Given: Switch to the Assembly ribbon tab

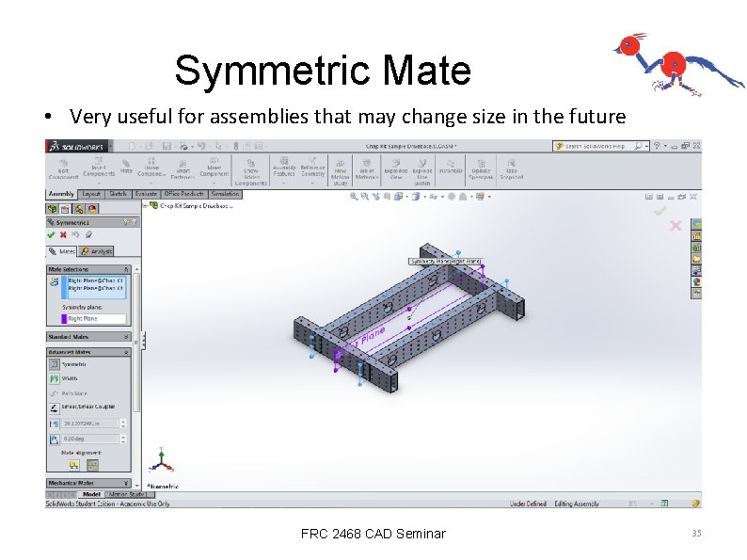Looking at the screenshot, I should (x=61, y=194).
